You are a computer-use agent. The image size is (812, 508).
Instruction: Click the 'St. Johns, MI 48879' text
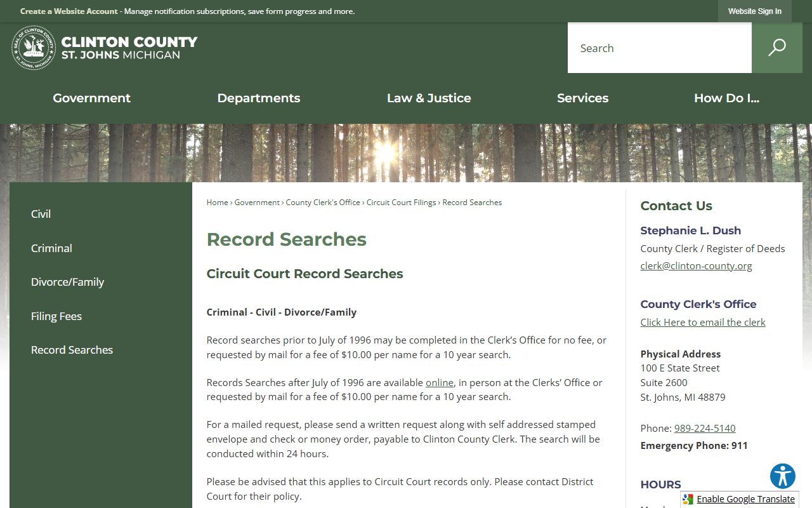tap(683, 398)
